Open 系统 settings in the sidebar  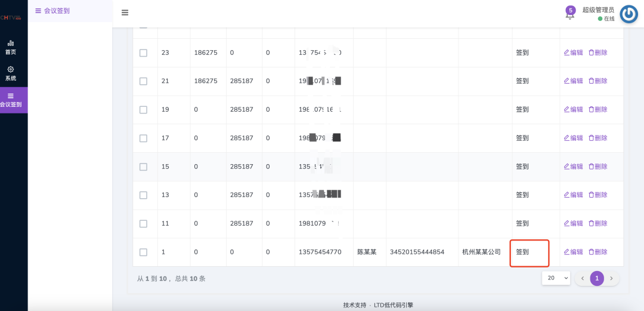point(11,73)
